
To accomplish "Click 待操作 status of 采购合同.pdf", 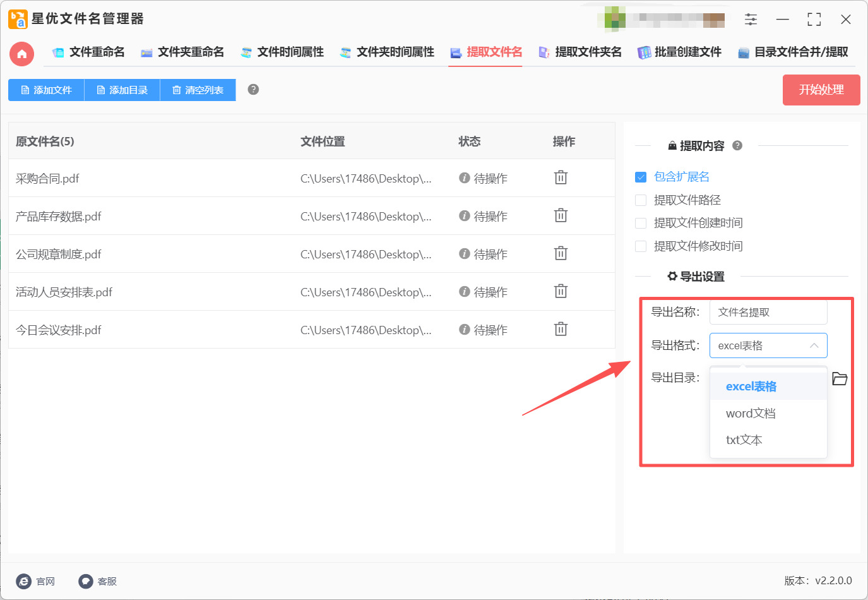I will coord(483,178).
